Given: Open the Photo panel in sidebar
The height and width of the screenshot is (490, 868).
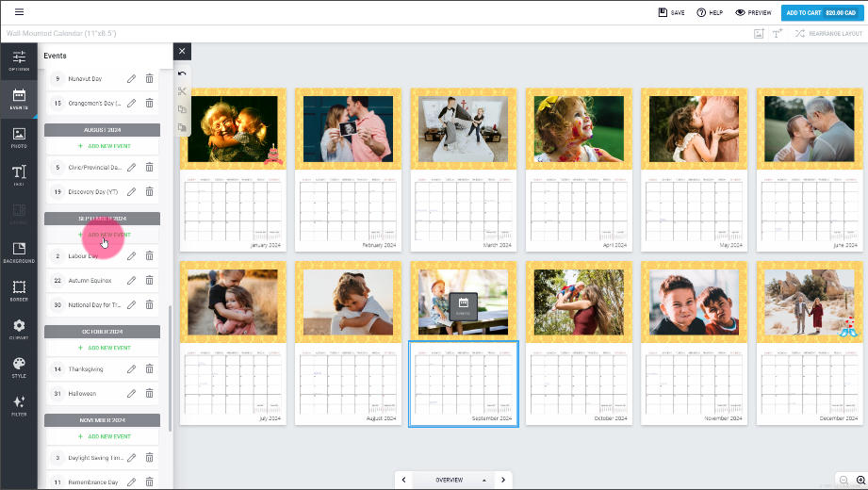Looking at the screenshot, I should tap(19, 138).
